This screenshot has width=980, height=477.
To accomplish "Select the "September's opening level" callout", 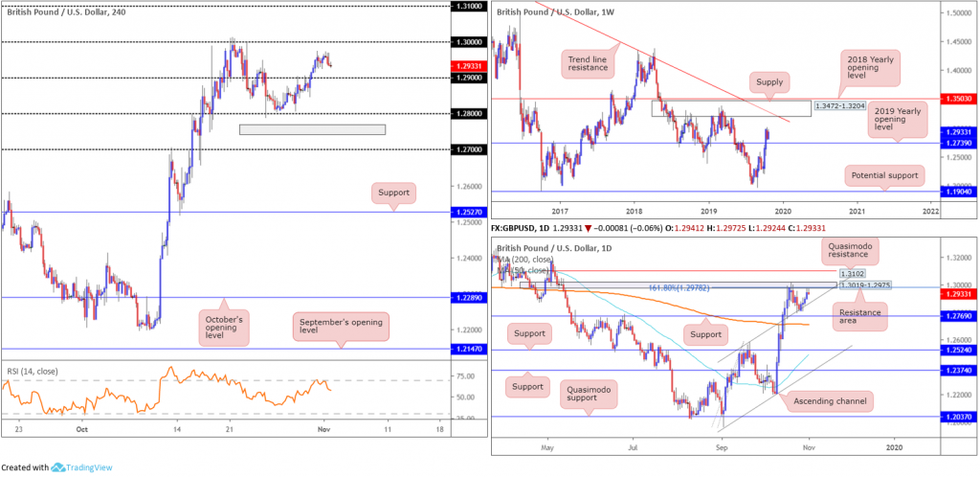I will tap(341, 327).
